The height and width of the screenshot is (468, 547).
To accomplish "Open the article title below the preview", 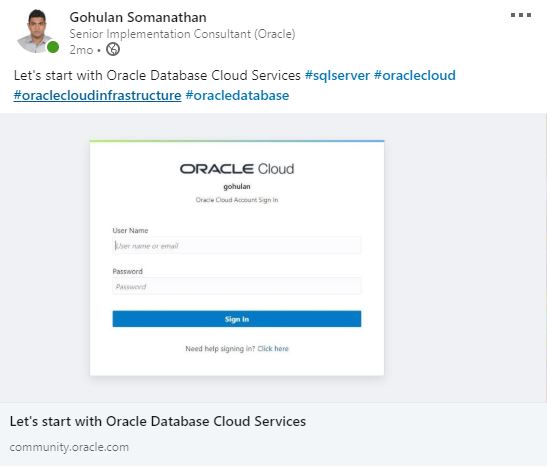I will pyautogui.click(x=158, y=422).
